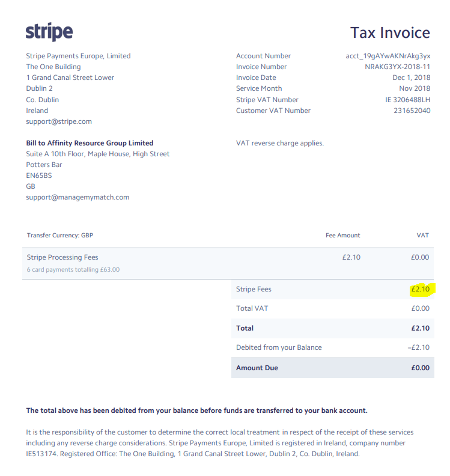Click the 6 card payments totalling text

73,270
